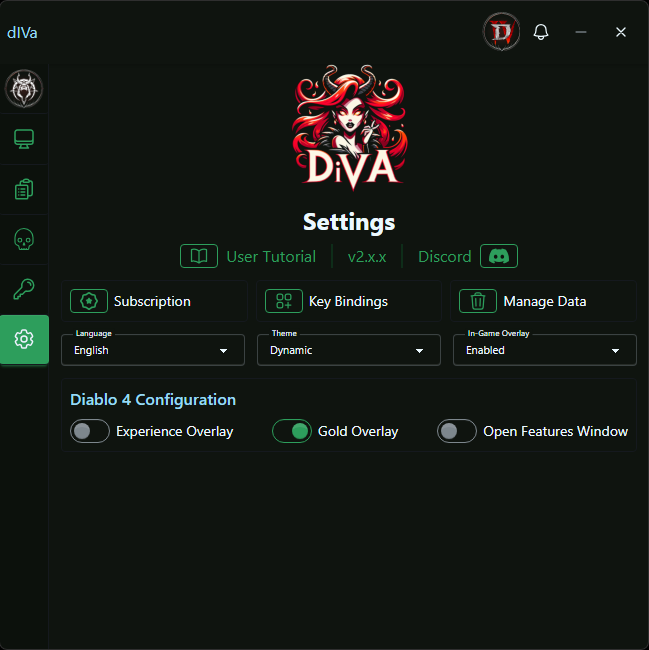Screen dimensions: 649x650
Task: Open the spider emblem profile avatar in sidebar
Action: [24, 89]
